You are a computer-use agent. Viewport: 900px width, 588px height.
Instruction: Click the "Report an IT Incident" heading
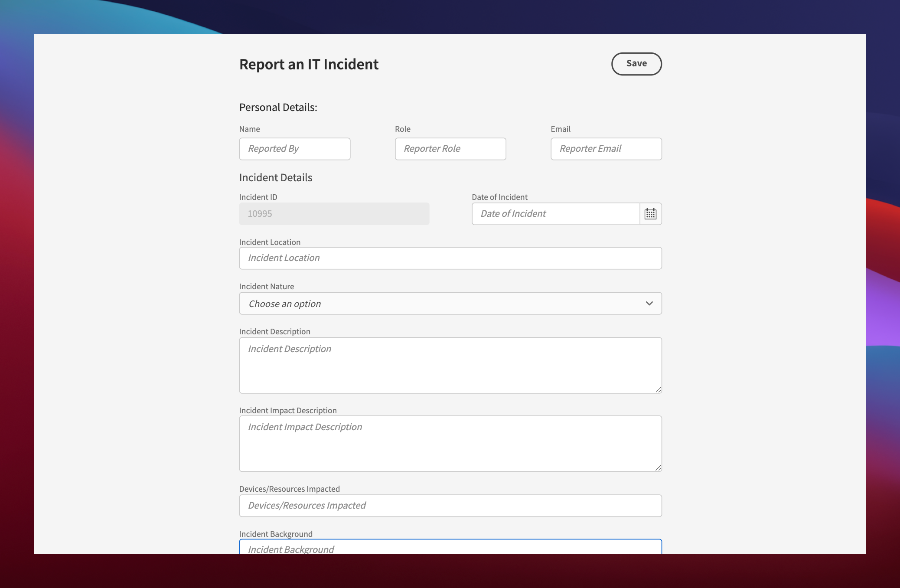pos(309,64)
